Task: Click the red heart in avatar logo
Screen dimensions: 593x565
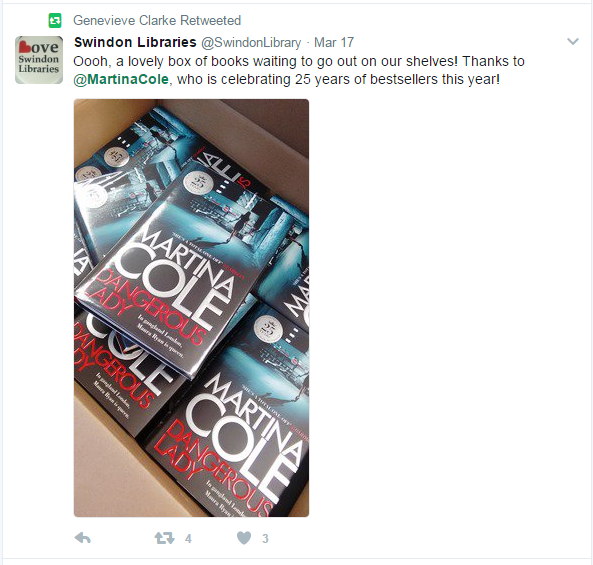Action: [25, 46]
